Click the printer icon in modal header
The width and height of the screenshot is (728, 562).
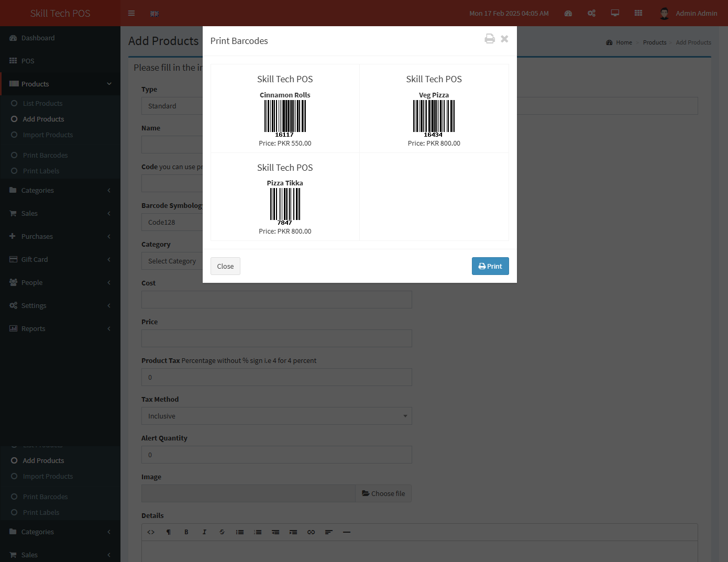[x=489, y=39]
